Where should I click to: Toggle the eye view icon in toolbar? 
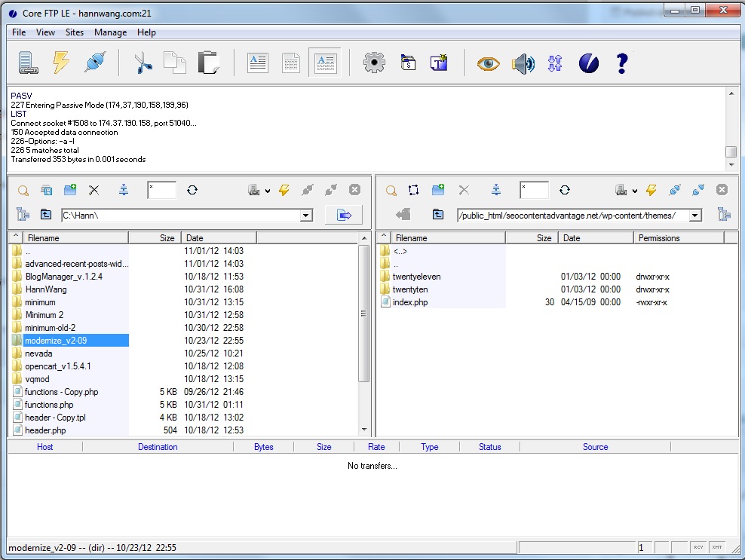point(488,63)
